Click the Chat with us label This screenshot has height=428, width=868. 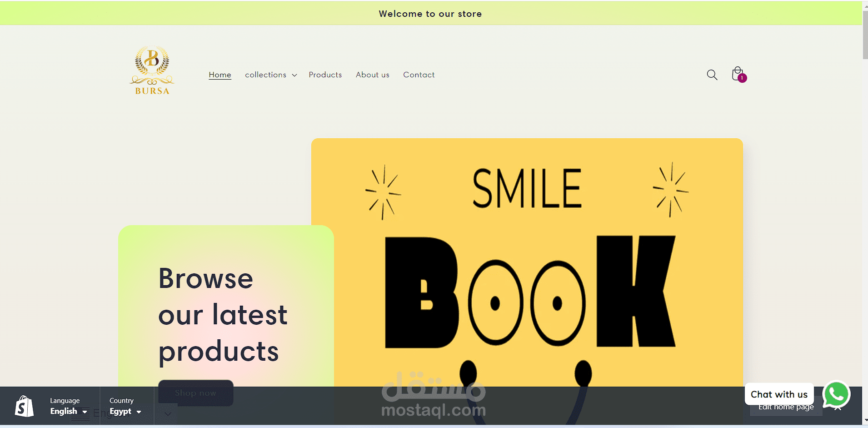click(x=779, y=394)
